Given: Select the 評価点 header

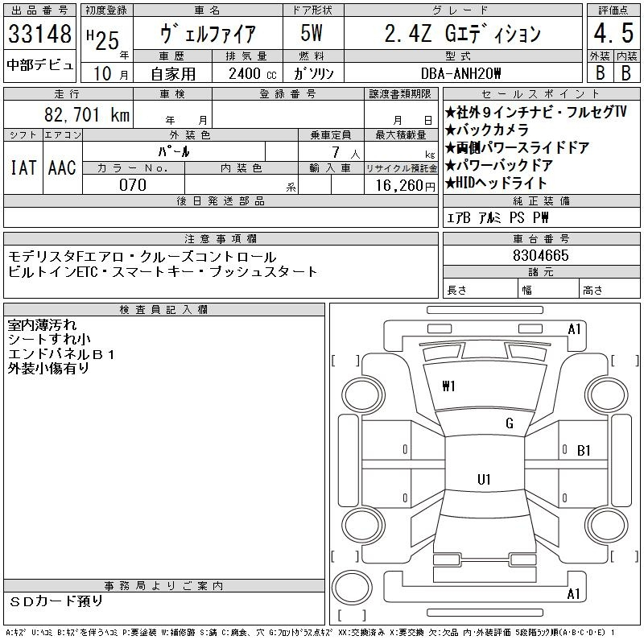Looking at the screenshot, I should point(613,10).
